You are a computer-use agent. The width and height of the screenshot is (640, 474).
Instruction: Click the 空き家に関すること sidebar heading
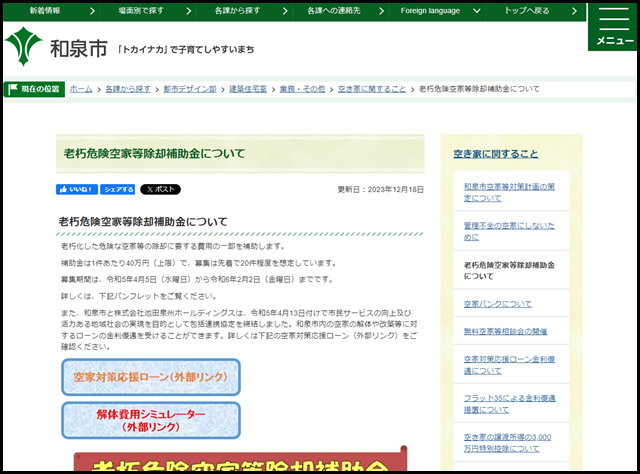tap(495, 154)
